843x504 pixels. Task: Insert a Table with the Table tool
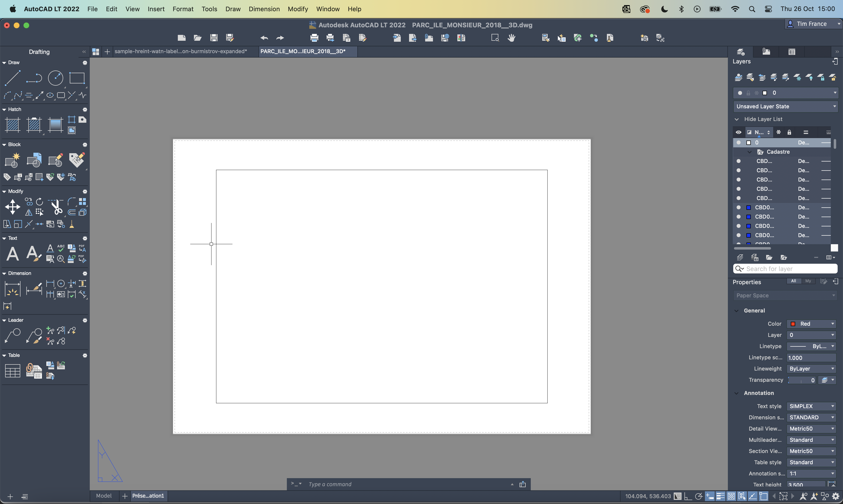coord(12,371)
